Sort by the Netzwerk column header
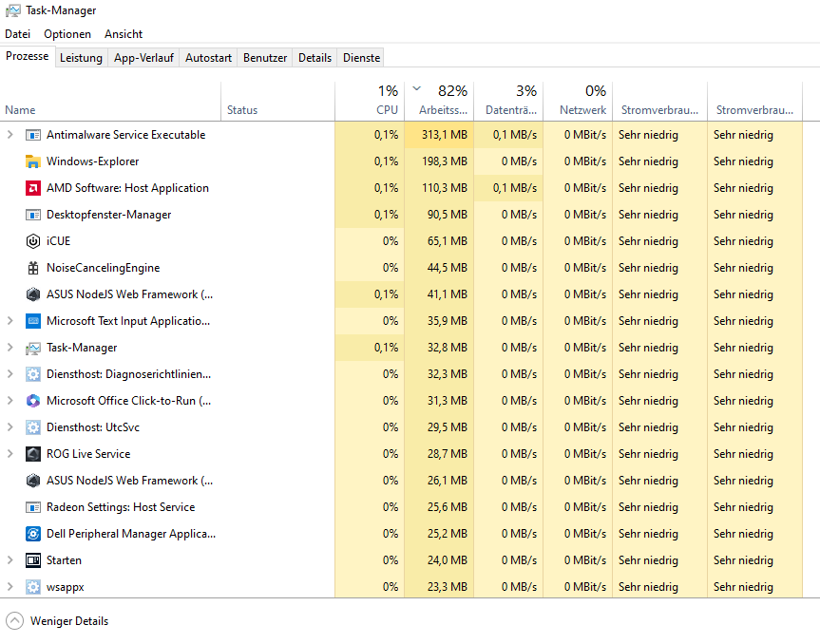 coord(578,102)
